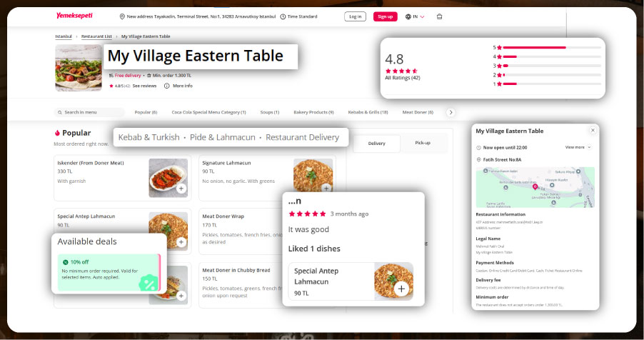Switch order mode to Delivery
This screenshot has height=340, width=644.
pos(376,144)
